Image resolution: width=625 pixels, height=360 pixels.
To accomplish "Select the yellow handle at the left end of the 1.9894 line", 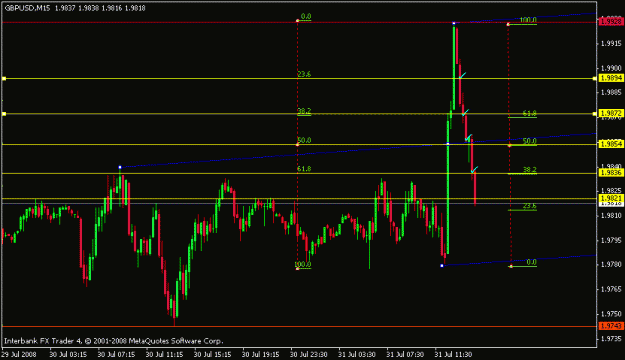I will 4,79.
